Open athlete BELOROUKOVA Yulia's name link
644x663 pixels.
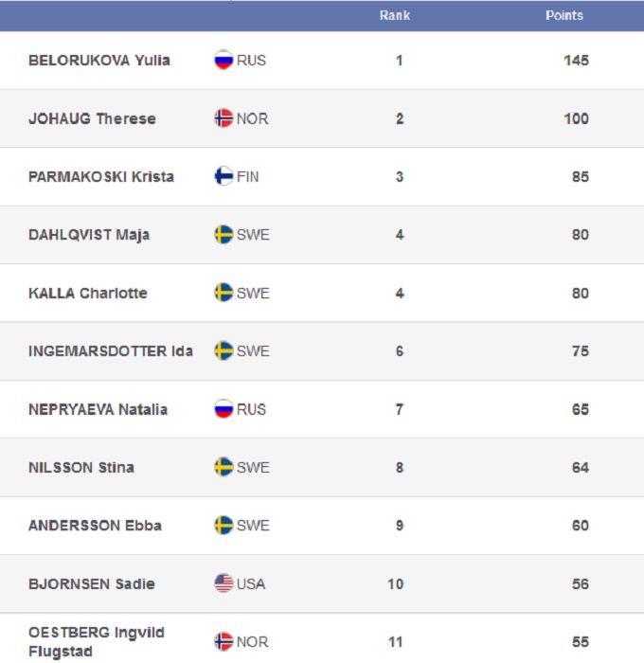click(99, 60)
